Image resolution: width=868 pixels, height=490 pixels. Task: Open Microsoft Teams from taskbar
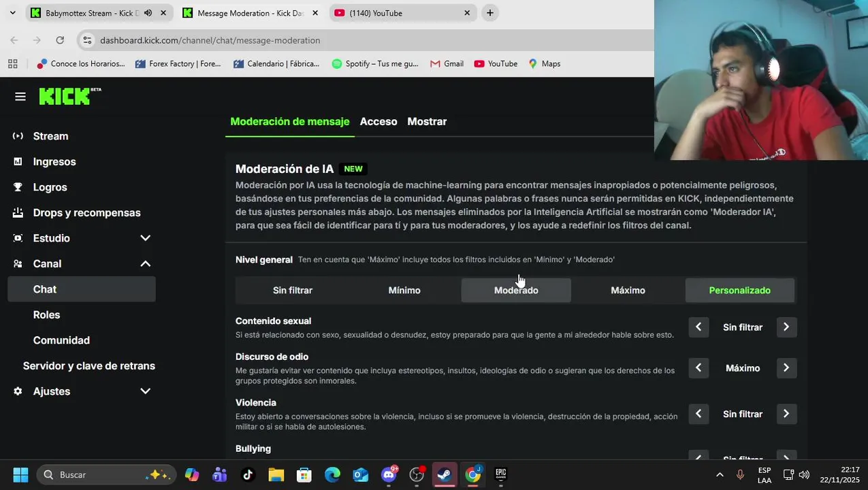(x=220, y=474)
